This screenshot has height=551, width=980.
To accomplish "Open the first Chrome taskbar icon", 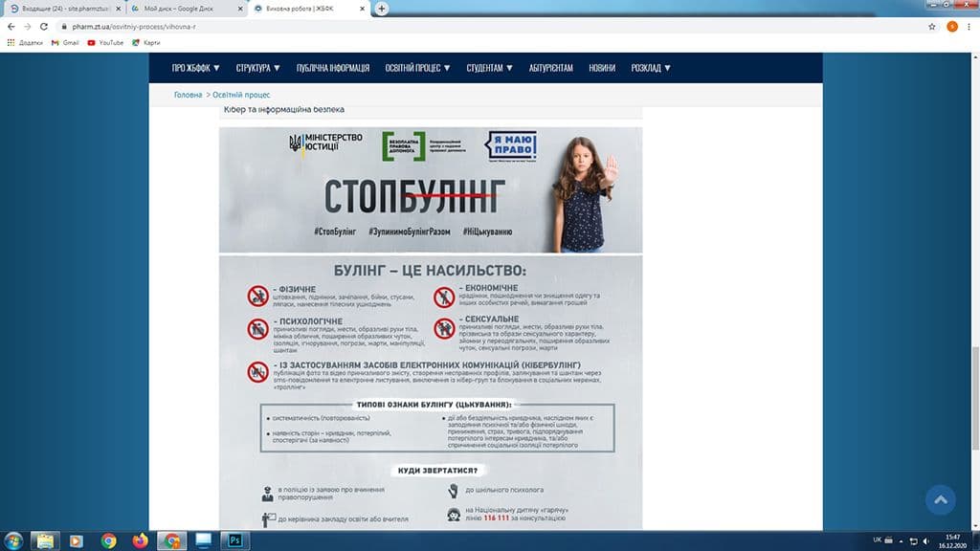I will pyautogui.click(x=108, y=540).
